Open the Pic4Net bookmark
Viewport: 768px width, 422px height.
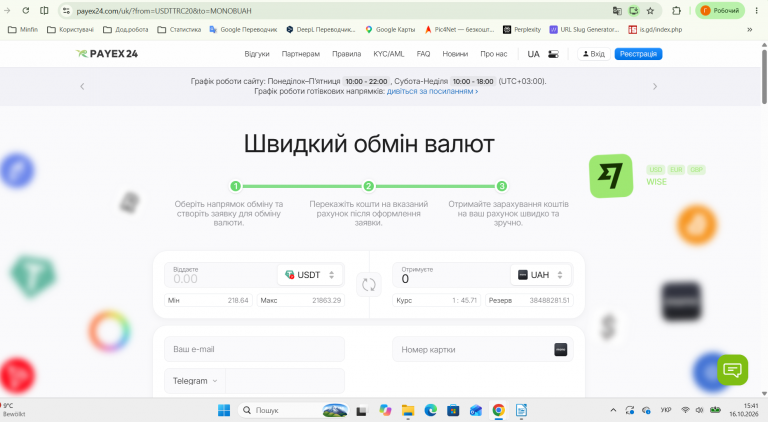click(x=459, y=29)
